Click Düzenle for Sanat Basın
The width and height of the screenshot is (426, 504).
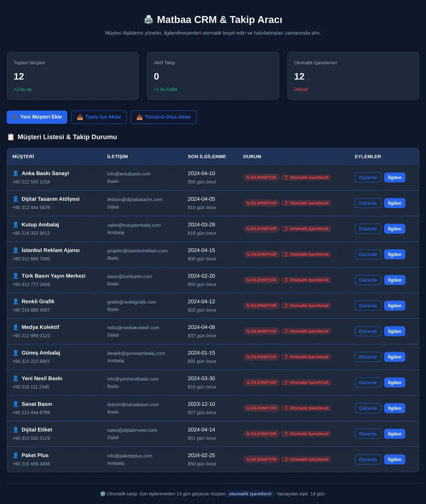coord(368,408)
